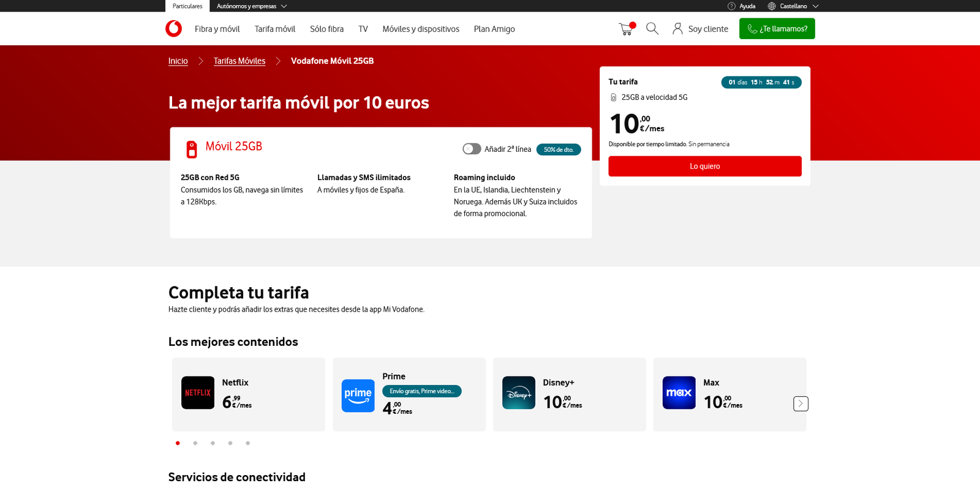Click the Netflix price 6,99 €/mes
The width and height of the screenshot is (980, 491).
pyautogui.click(x=237, y=402)
